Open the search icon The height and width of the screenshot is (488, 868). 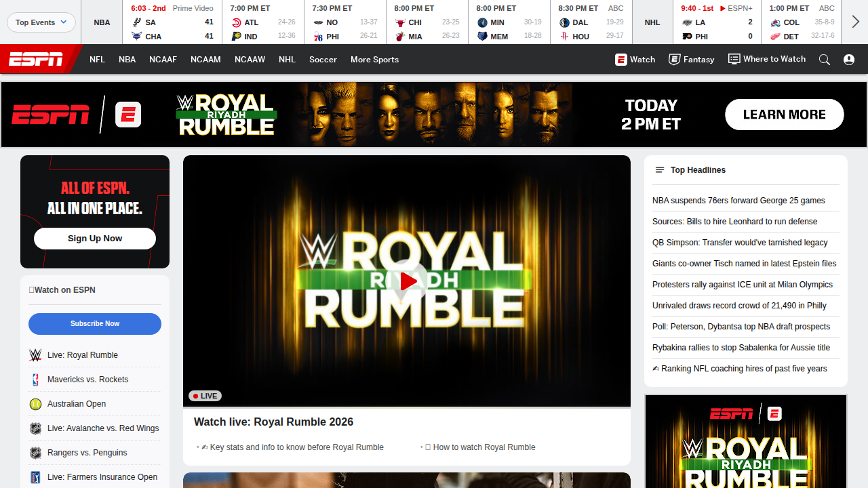825,60
